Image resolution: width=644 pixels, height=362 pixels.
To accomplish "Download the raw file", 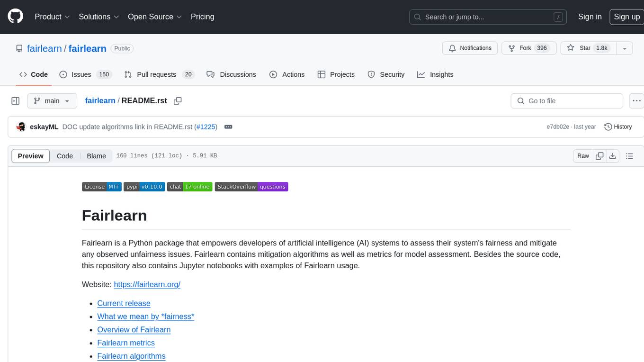I will point(613,156).
